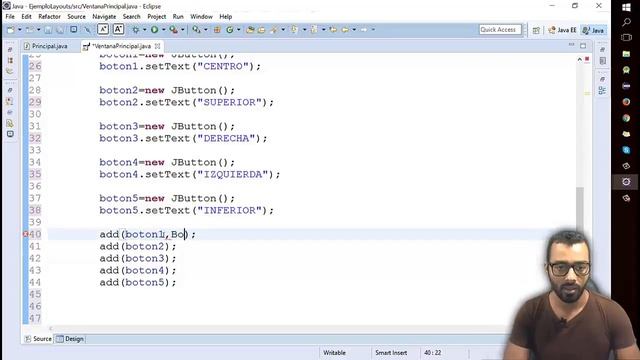The height and width of the screenshot is (360, 640).
Task: Click the Writable status bar entry
Action: click(x=334, y=353)
